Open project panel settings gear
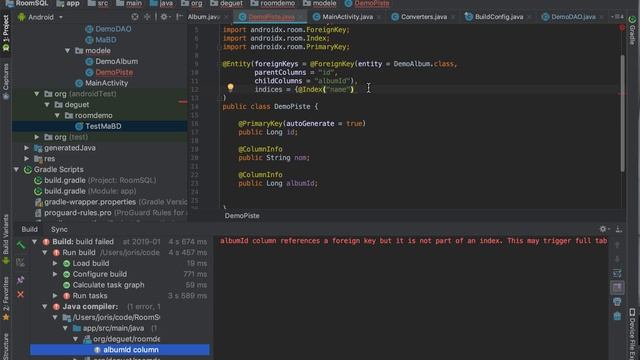The height and width of the screenshot is (360, 640). (x=164, y=17)
